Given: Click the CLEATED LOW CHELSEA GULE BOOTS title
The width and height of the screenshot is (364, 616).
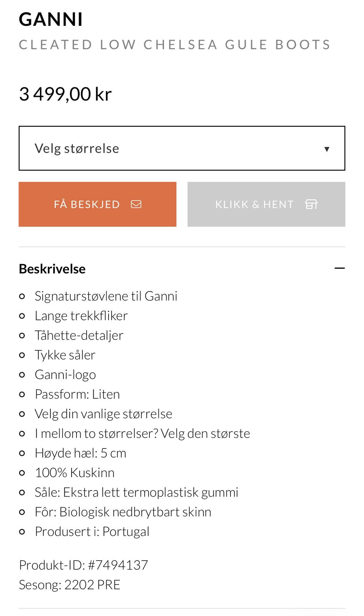Looking at the screenshot, I should [174, 44].
